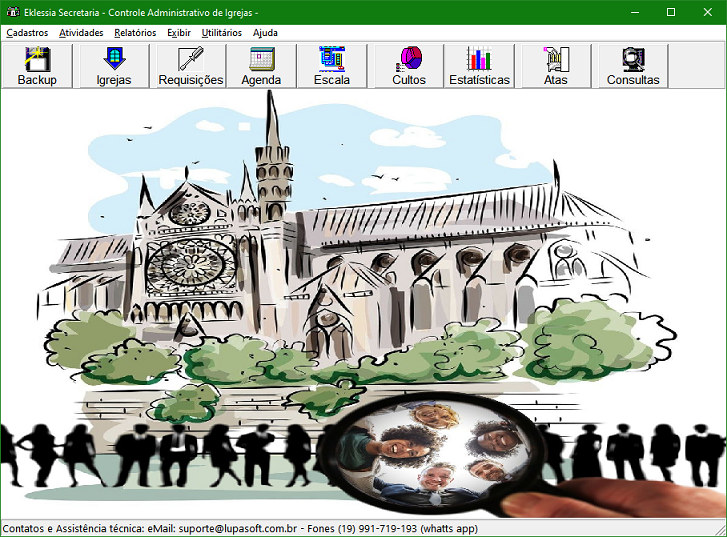
Task: Open the Backup tool with floppy icon
Action: 37,66
